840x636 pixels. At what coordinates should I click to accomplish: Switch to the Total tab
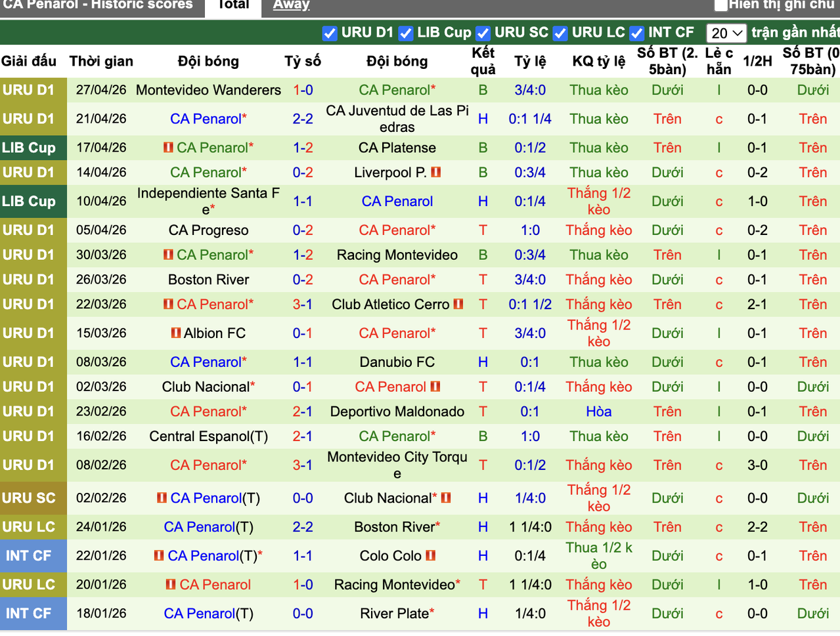[233, 5]
